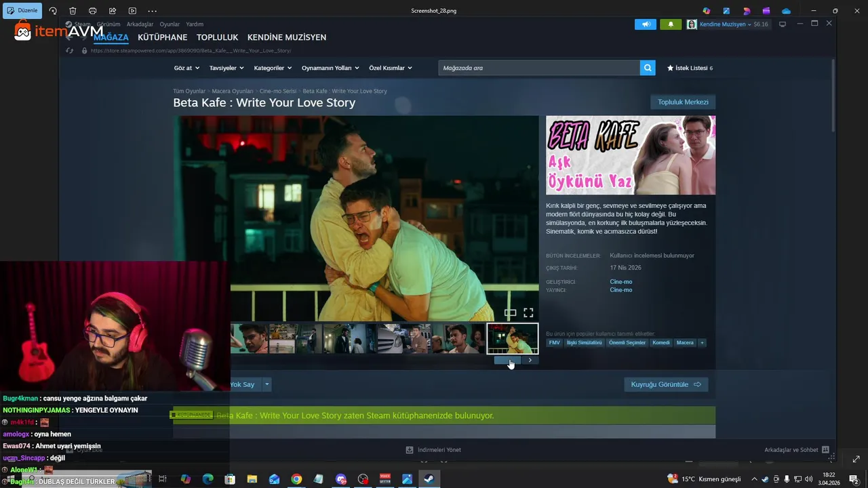Delete the image with the trash icon

[73, 11]
